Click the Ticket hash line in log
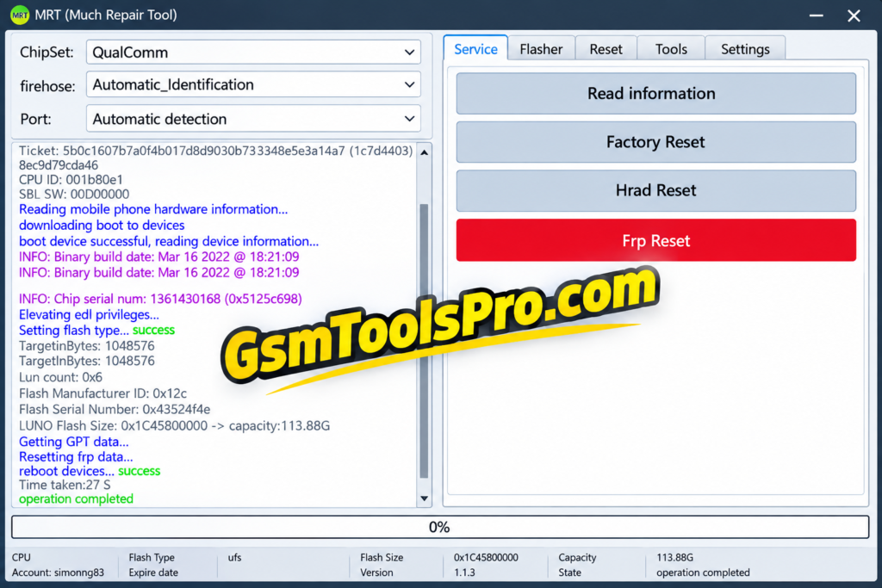Image resolution: width=882 pixels, height=588 pixels. point(216,152)
